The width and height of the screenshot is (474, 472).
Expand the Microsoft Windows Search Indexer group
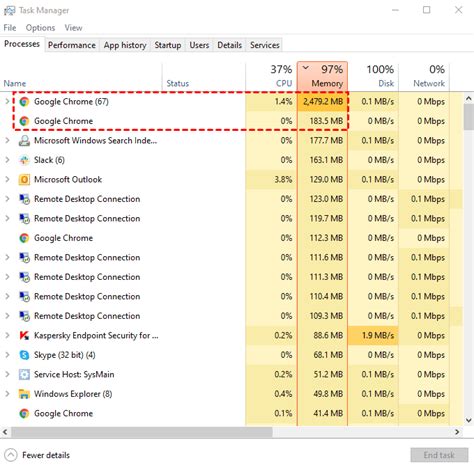point(7,140)
